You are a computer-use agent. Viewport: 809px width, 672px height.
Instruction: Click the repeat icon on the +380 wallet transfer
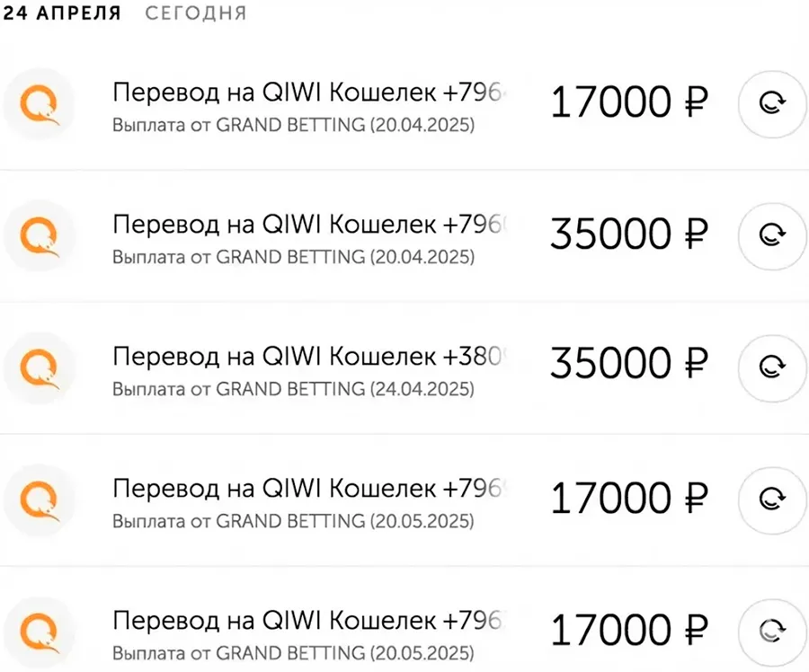tap(771, 368)
